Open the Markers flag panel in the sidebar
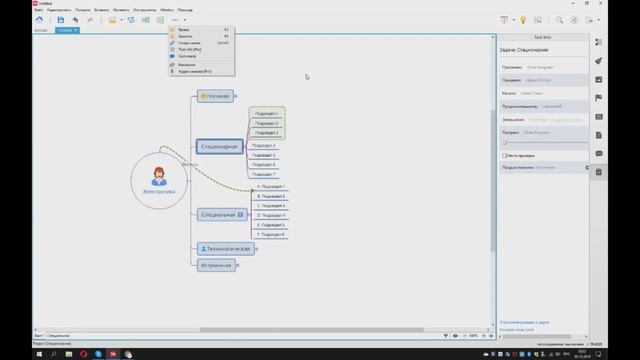This screenshot has width=640, height=360. pyautogui.click(x=599, y=98)
